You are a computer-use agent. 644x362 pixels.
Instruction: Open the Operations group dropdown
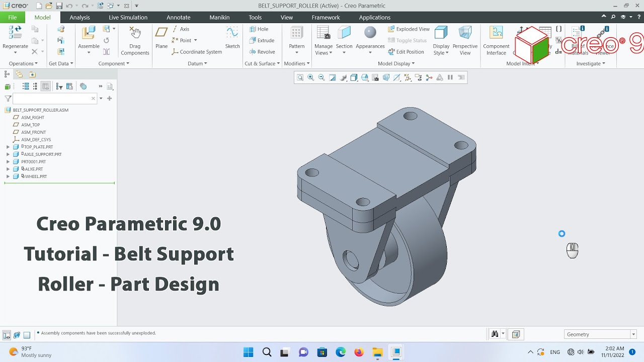[x=23, y=63]
